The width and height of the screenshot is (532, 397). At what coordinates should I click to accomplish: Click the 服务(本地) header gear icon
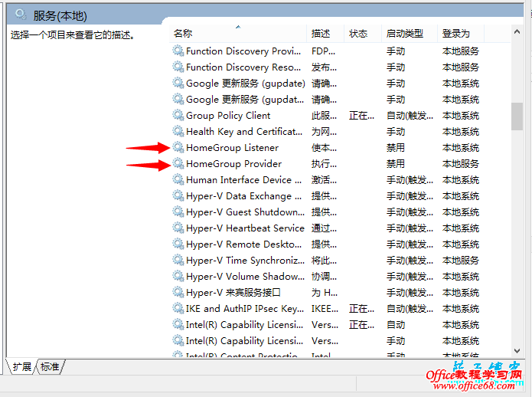tap(21, 15)
